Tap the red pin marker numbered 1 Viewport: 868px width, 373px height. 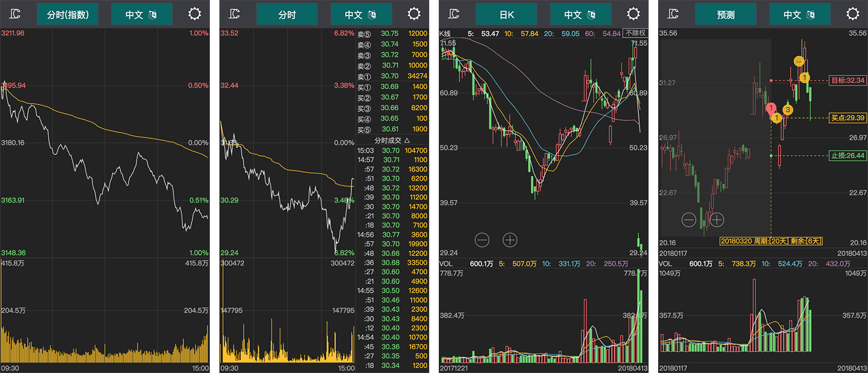[x=771, y=108]
